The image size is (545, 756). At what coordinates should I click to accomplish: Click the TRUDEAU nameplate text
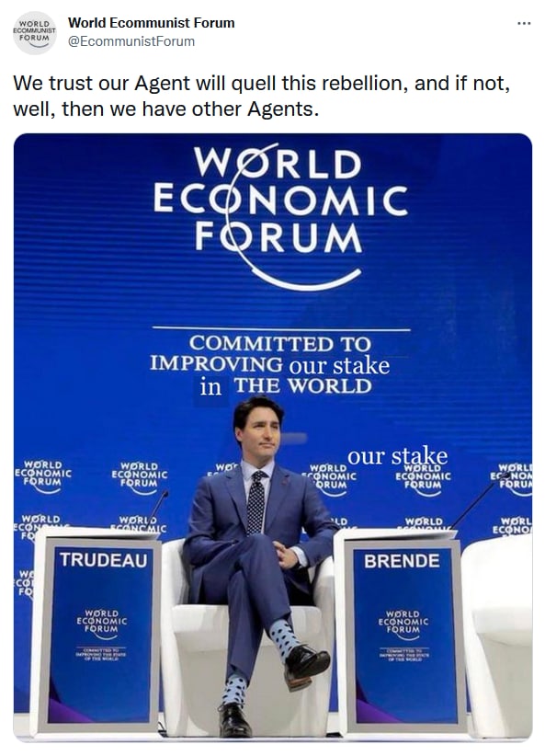pos(104,560)
